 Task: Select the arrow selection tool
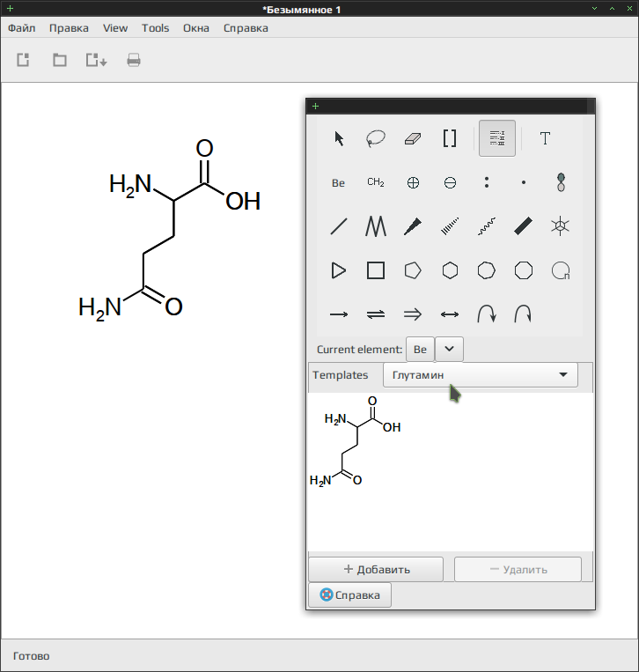[x=339, y=138]
